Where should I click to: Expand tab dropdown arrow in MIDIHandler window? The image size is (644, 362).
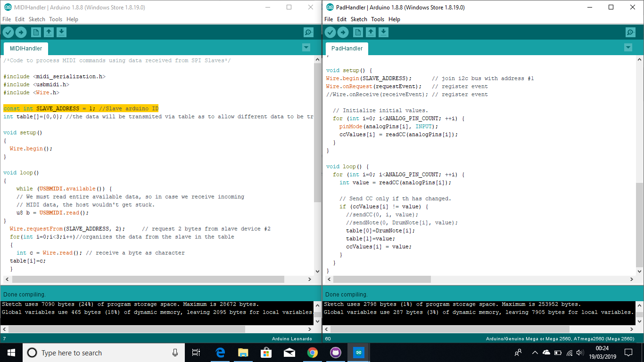click(306, 48)
